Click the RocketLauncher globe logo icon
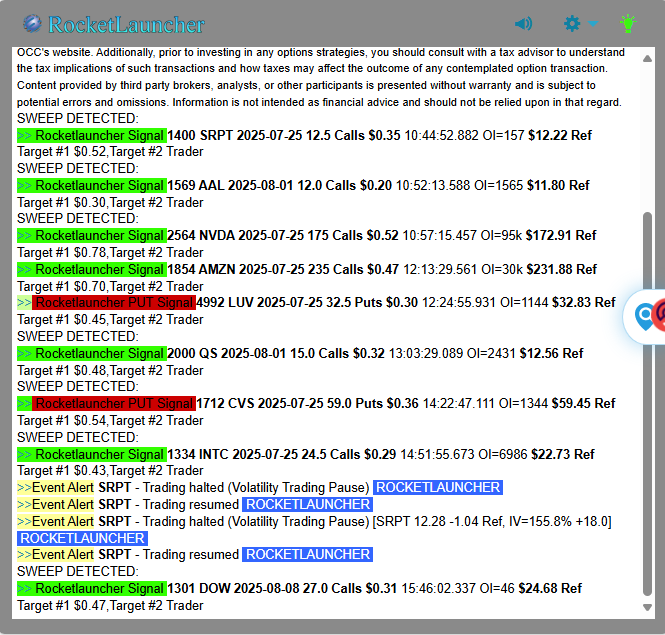Image resolution: width=665 pixels, height=635 pixels. 32,24
